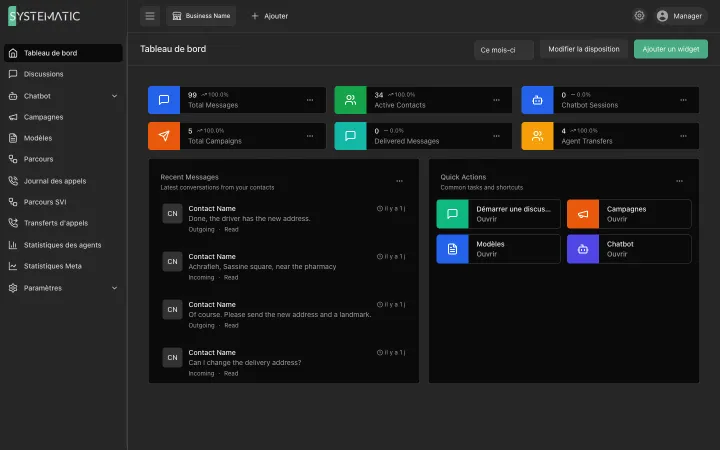Click the Recent Messages heading
Image resolution: width=720 pixels, height=450 pixels.
coord(189,177)
